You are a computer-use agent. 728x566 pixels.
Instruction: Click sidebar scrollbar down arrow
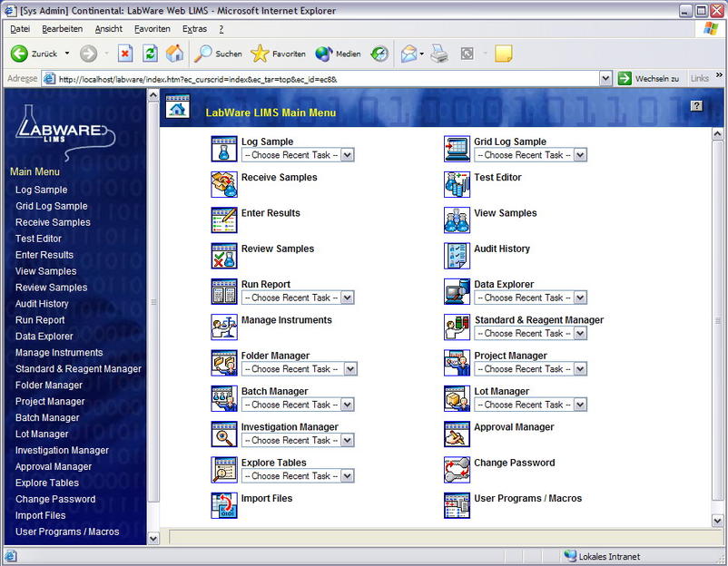coord(153,539)
